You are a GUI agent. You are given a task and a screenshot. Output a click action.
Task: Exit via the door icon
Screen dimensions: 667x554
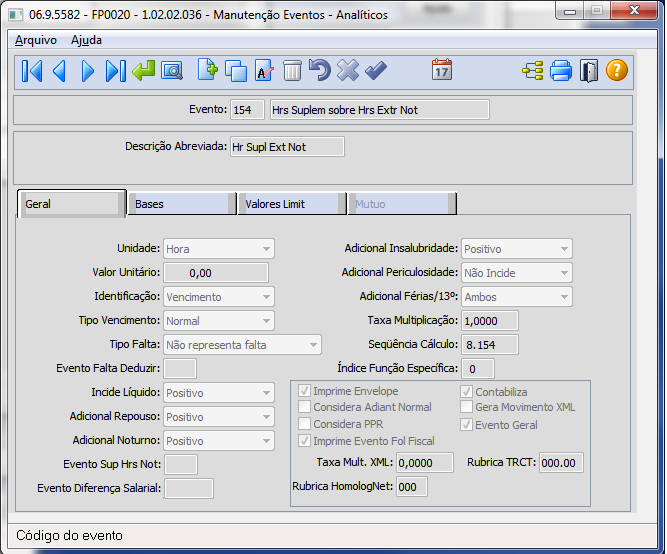click(589, 71)
